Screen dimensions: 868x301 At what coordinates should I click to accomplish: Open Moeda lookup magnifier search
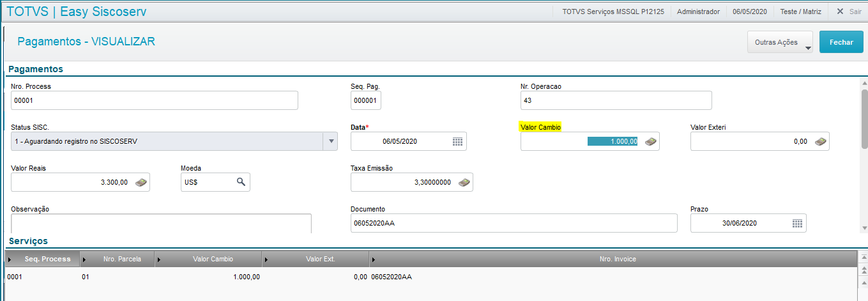241,182
